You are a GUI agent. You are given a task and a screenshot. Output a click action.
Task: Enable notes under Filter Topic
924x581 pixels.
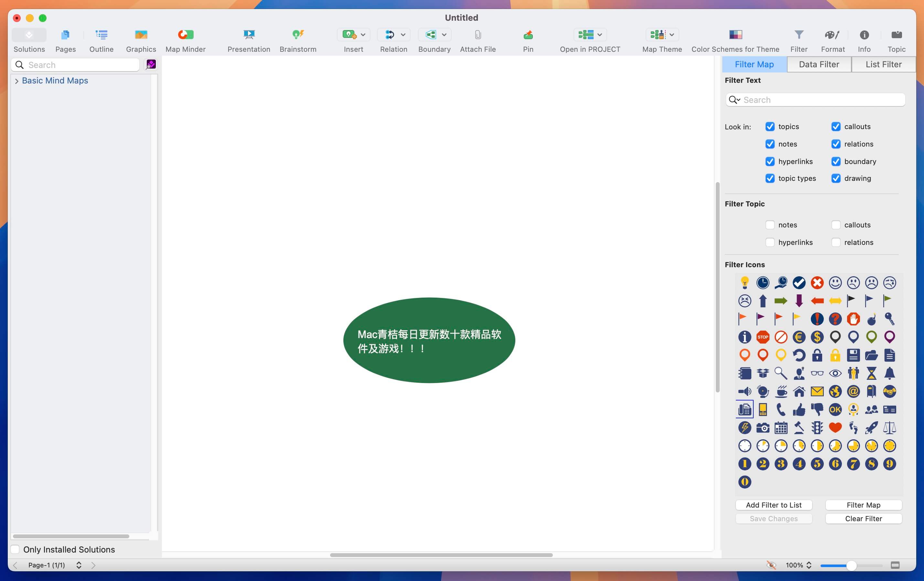[770, 225]
